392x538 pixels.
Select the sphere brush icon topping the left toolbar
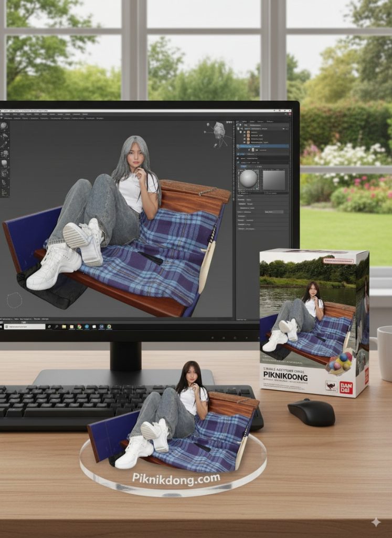point(4,126)
